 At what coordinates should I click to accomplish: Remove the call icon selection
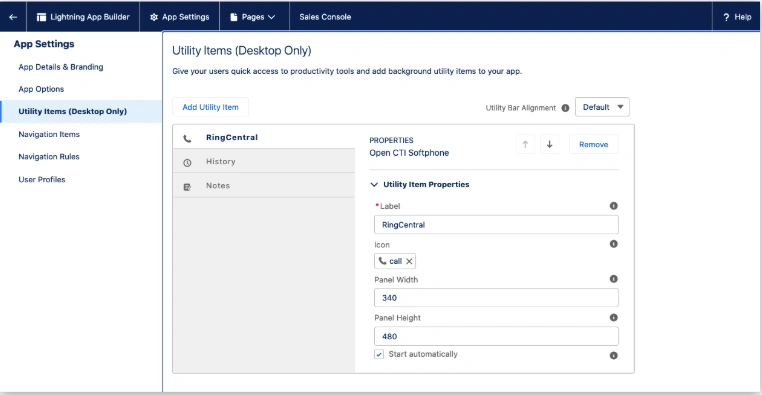click(409, 261)
